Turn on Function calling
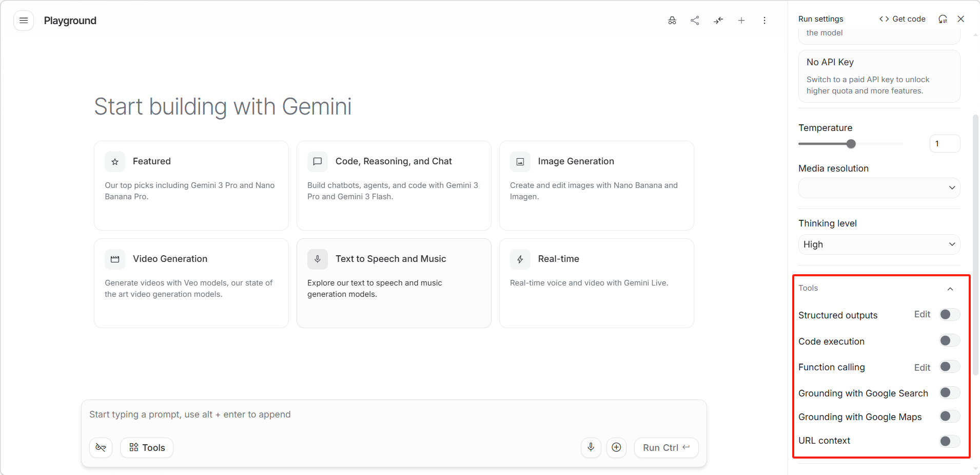The height and width of the screenshot is (475, 980). pyautogui.click(x=950, y=367)
